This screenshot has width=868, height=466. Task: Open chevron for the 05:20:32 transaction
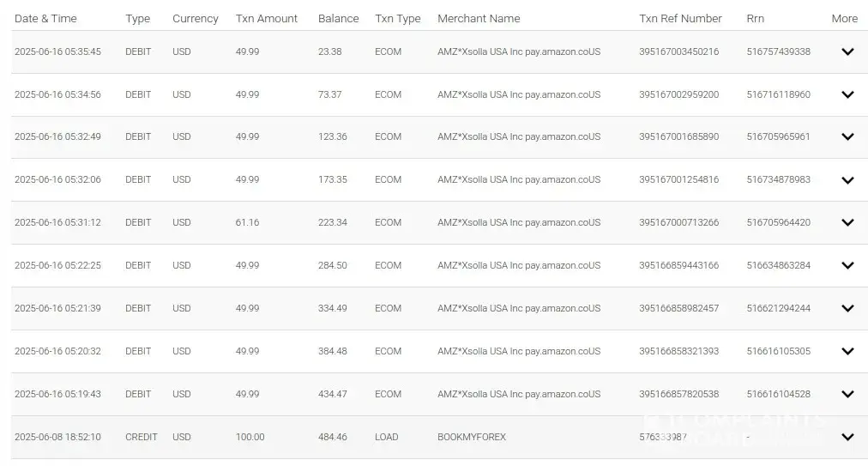[x=847, y=351]
